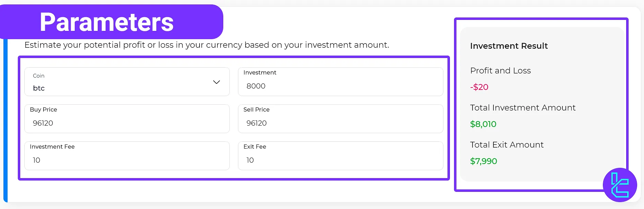The width and height of the screenshot is (644, 209).
Task: Click the Total Investment Amount label
Action: click(x=522, y=108)
